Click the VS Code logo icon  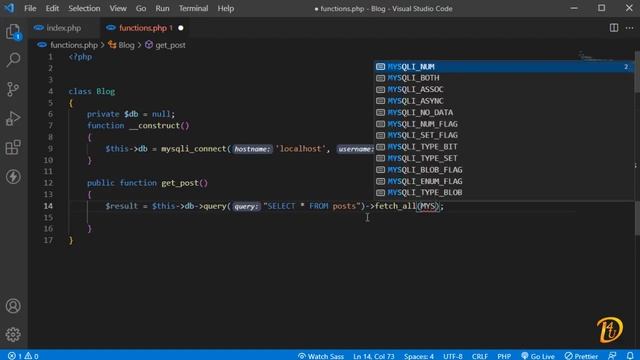[9, 8]
